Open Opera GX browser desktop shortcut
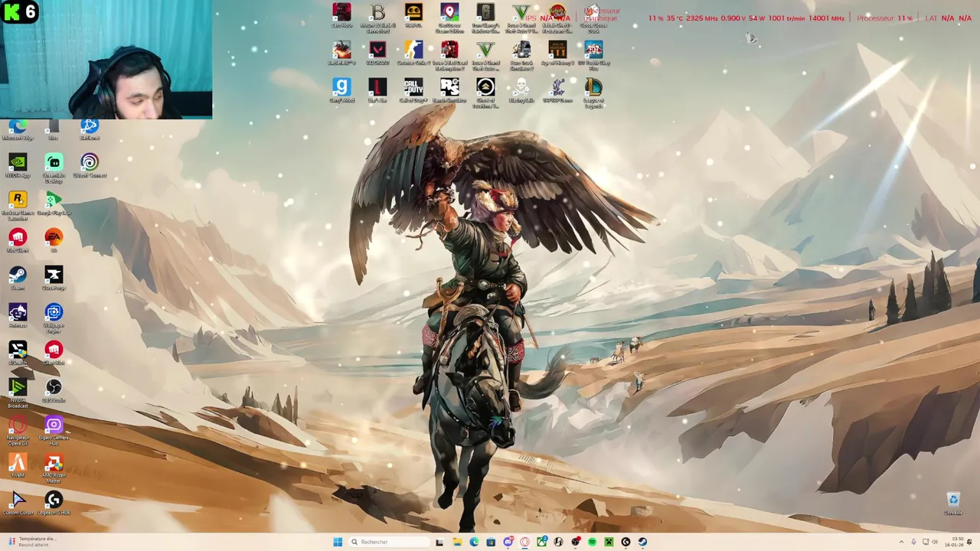 coord(18,431)
